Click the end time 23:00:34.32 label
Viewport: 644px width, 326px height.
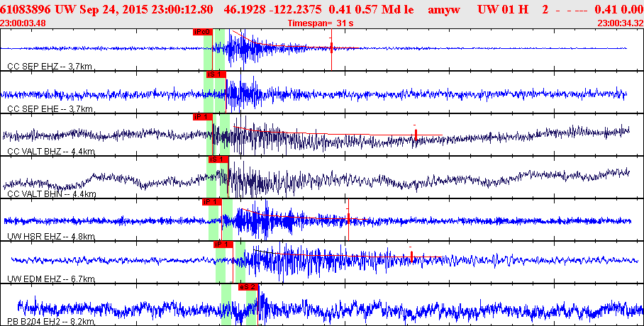point(620,23)
